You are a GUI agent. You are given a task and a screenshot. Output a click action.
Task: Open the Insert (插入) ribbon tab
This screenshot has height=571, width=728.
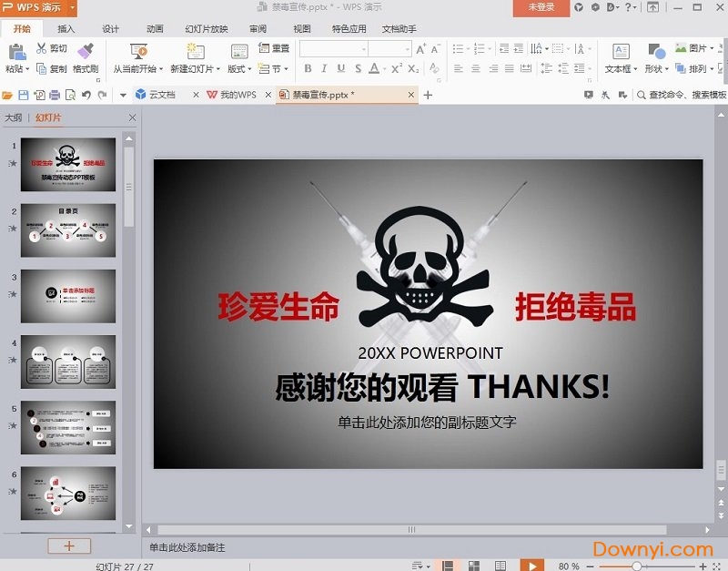[66, 29]
